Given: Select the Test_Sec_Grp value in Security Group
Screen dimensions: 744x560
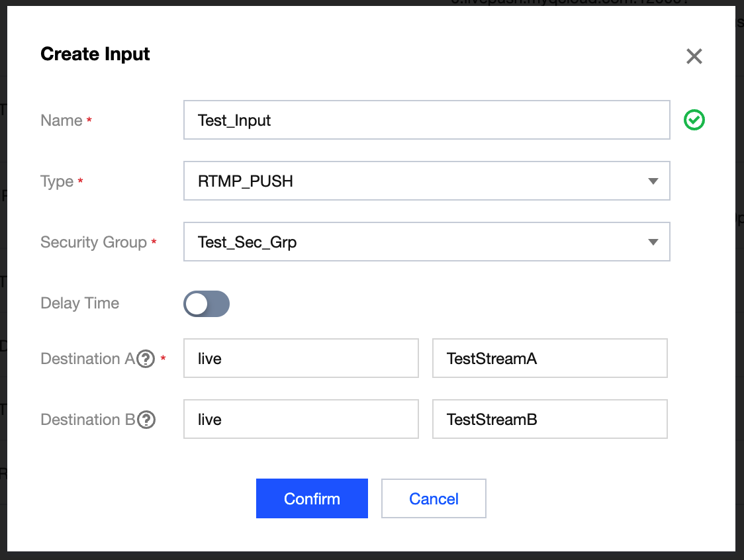Looking at the screenshot, I should click(248, 242).
